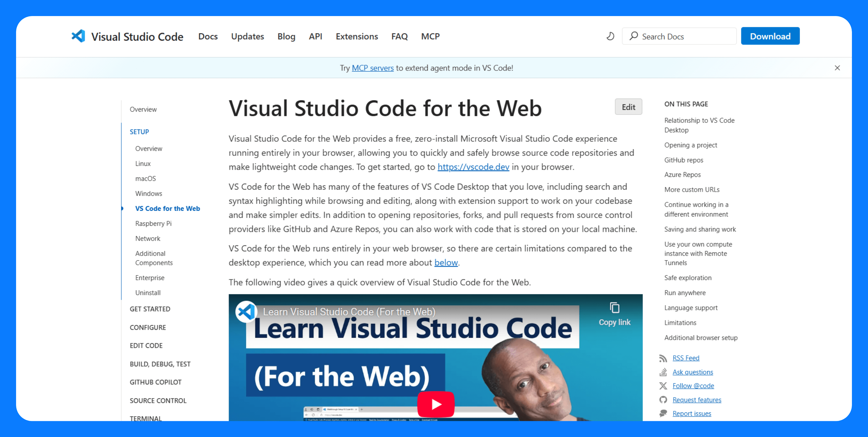Click the search magnifier icon
Viewport: 868px width, 437px height.
[x=633, y=36]
